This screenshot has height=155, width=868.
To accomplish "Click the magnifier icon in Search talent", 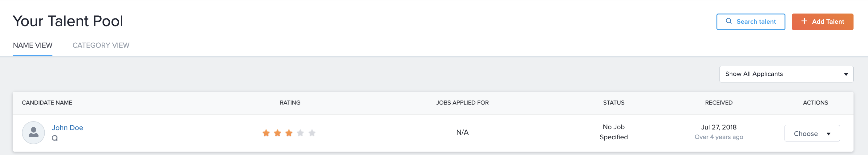I will (728, 21).
